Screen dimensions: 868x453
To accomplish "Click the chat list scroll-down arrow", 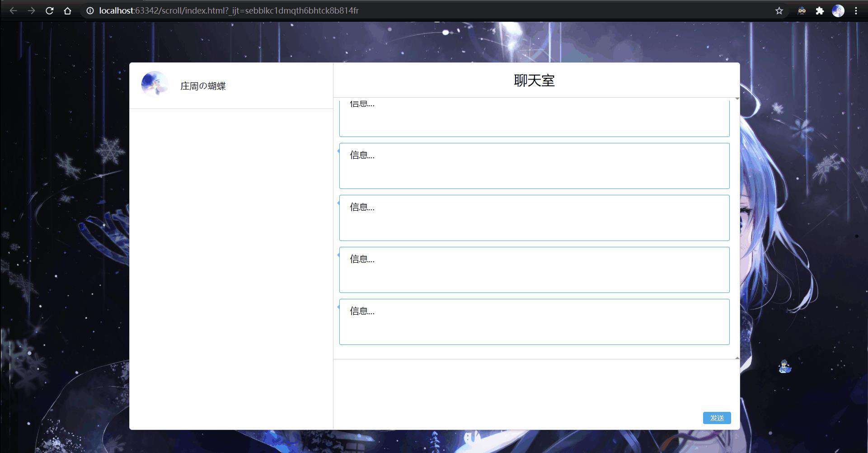I will [737, 358].
